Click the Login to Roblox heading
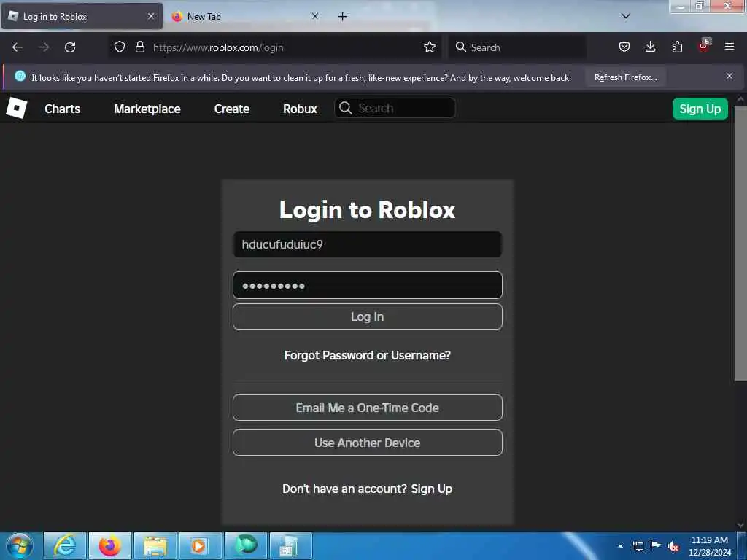Image resolution: width=747 pixels, height=560 pixels. 368,210
